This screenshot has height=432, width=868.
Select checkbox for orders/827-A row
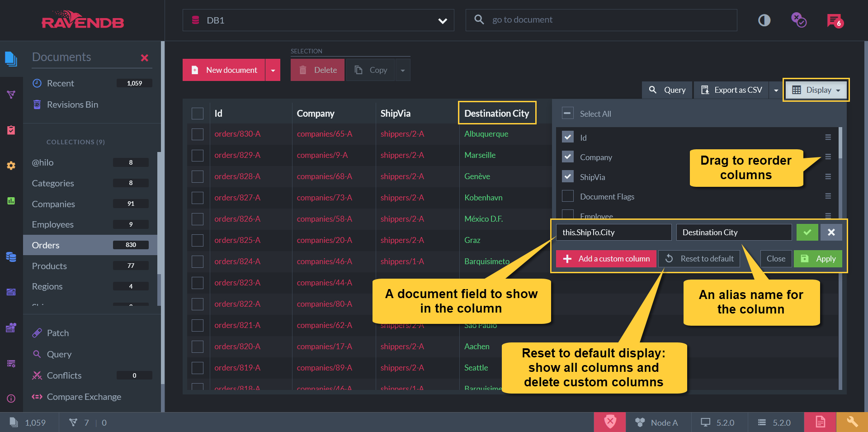[198, 198]
